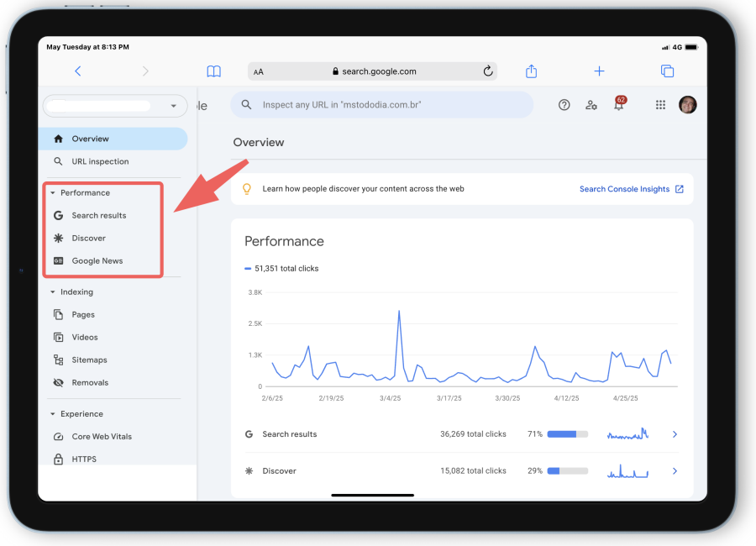Open the Search results row chevron
Viewport: 756px width, 546px height.
coord(675,434)
